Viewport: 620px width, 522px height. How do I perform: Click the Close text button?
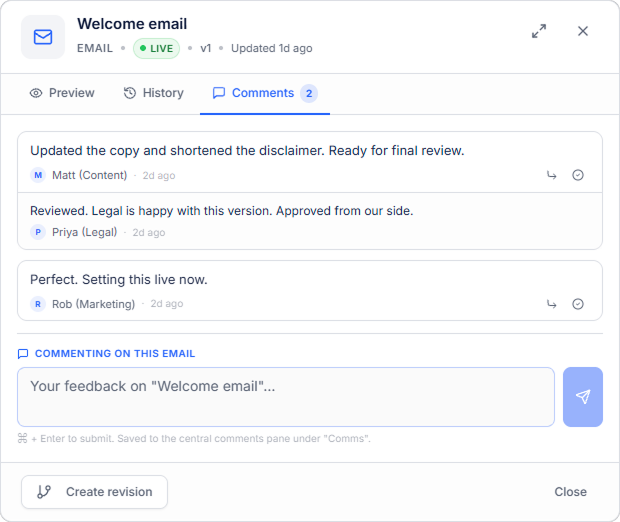click(x=570, y=492)
